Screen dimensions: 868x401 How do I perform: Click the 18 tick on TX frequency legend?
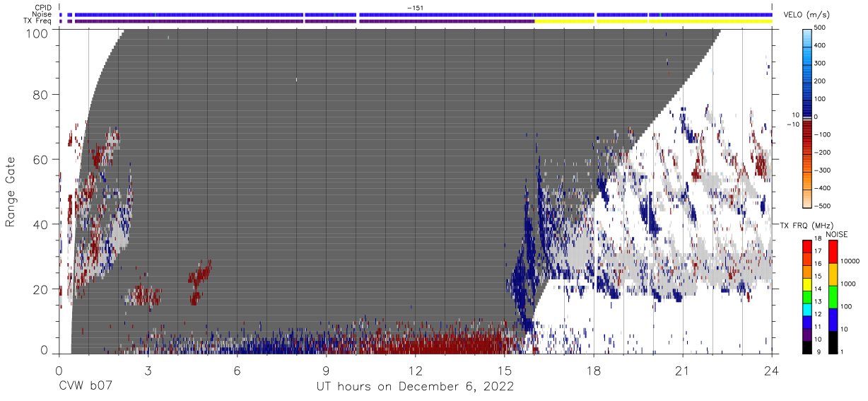coord(817,240)
